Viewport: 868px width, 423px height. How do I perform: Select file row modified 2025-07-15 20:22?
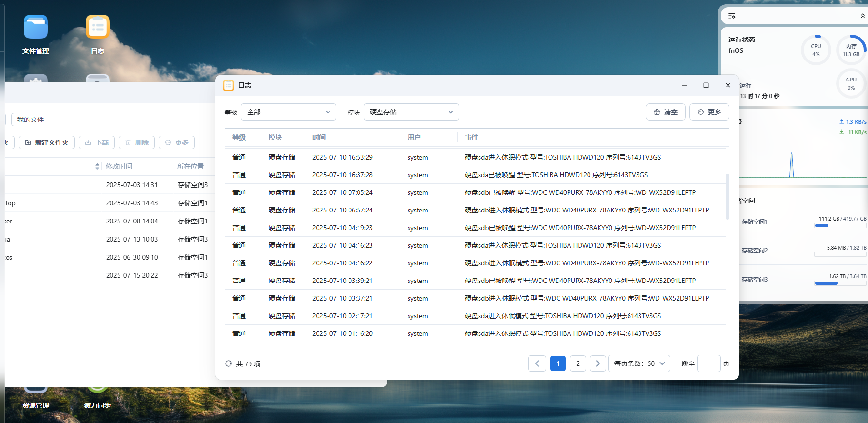(110, 275)
